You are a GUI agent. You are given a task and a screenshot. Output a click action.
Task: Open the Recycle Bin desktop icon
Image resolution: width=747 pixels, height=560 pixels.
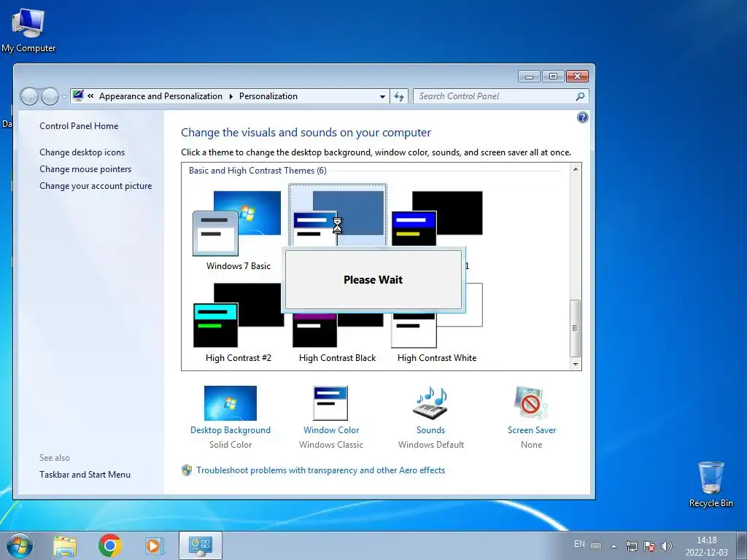click(711, 484)
